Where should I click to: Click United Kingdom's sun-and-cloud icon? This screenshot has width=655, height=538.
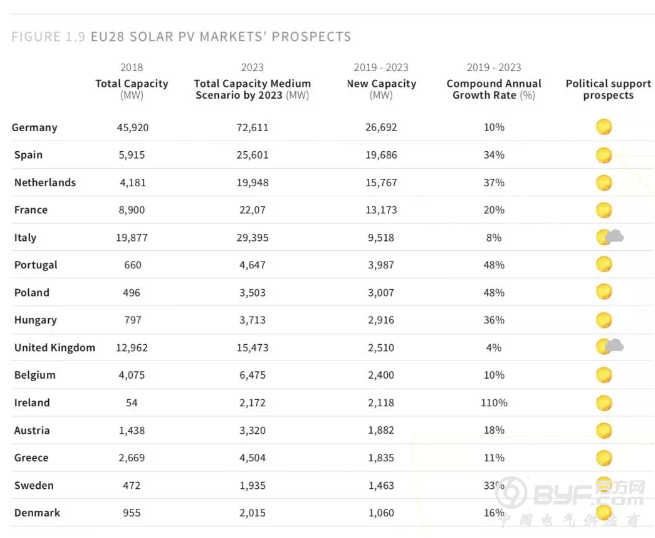tap(609, 347)
